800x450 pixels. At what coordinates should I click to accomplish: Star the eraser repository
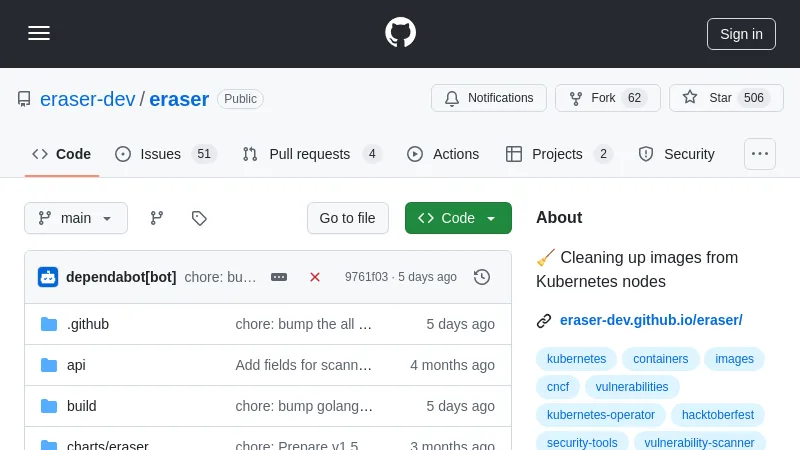tap(725, 98)
